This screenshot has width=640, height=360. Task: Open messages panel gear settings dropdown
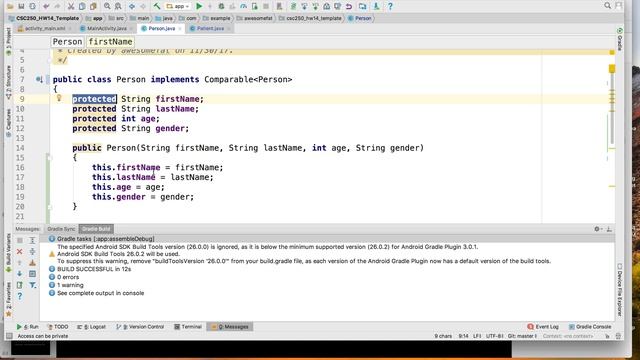click(598, 229)
